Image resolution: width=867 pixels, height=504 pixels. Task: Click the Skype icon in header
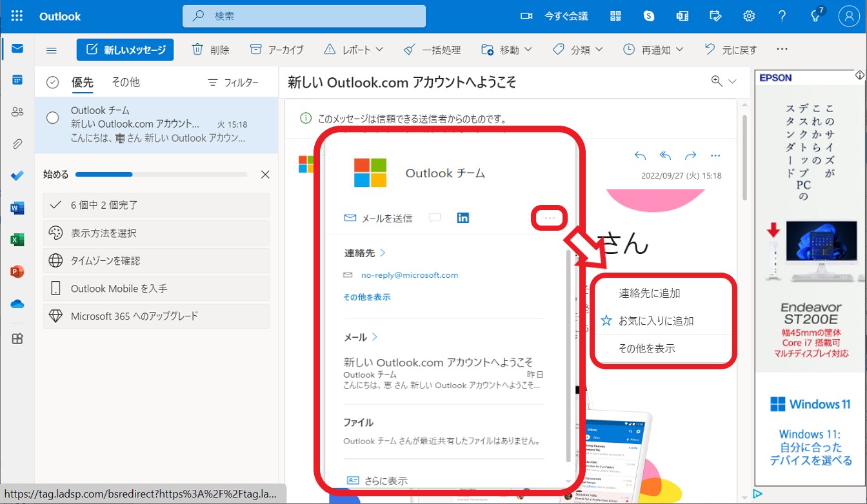(649, 16)
